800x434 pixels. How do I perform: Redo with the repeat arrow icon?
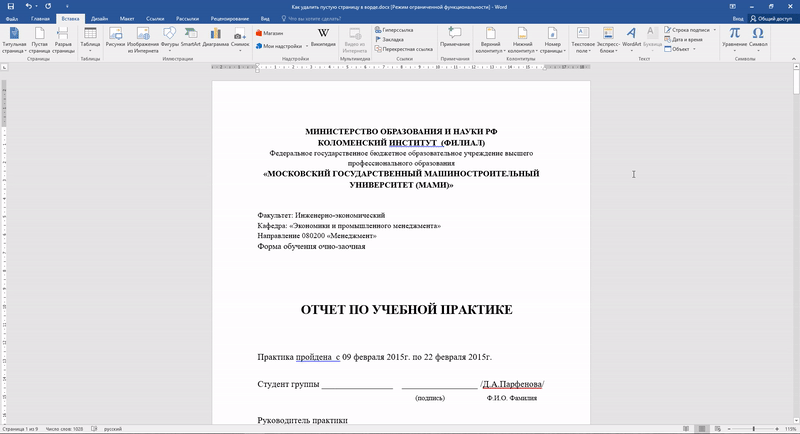tap(48, 6)
